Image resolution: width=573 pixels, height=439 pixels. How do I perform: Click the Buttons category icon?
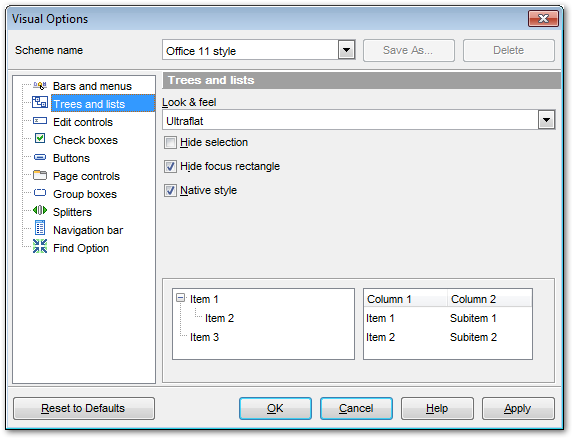(40, 157)
